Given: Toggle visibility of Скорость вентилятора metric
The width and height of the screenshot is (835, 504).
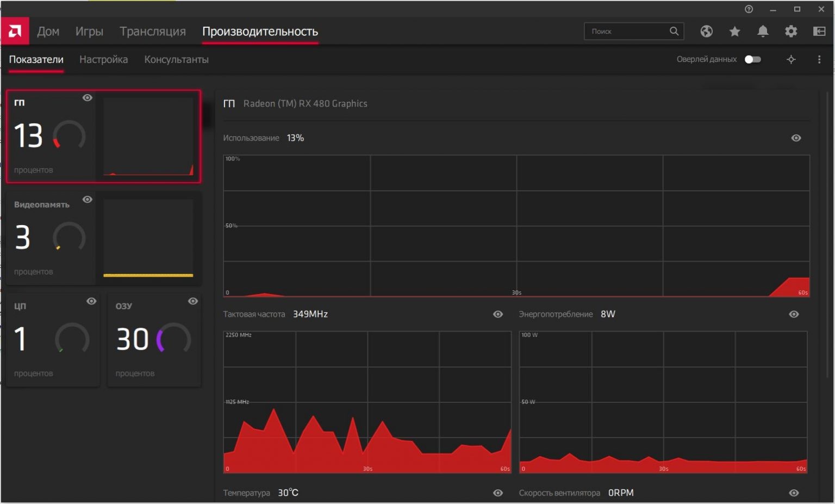Looking at the screenshot, I should [x=794, y=493].
